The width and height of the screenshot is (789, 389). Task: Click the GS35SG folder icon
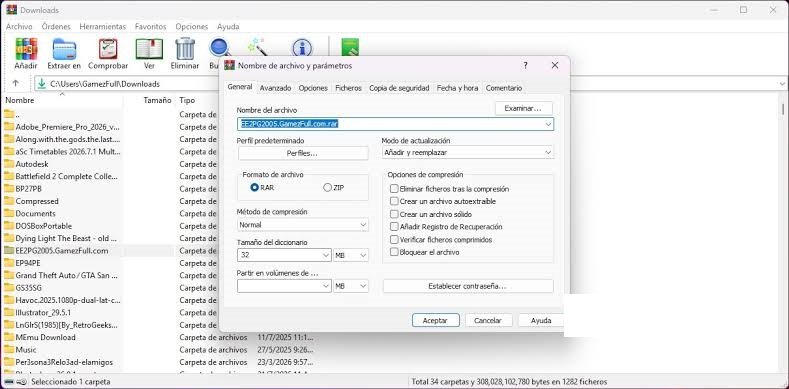9,287
